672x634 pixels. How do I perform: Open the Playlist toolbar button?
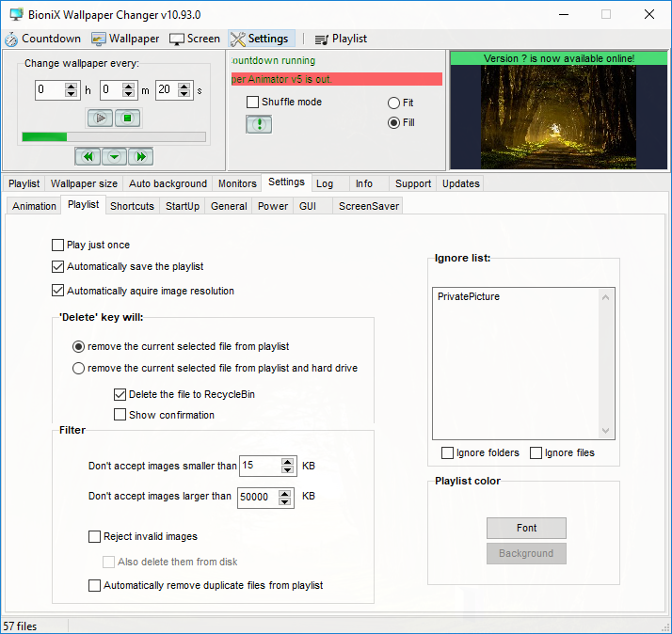341,39
